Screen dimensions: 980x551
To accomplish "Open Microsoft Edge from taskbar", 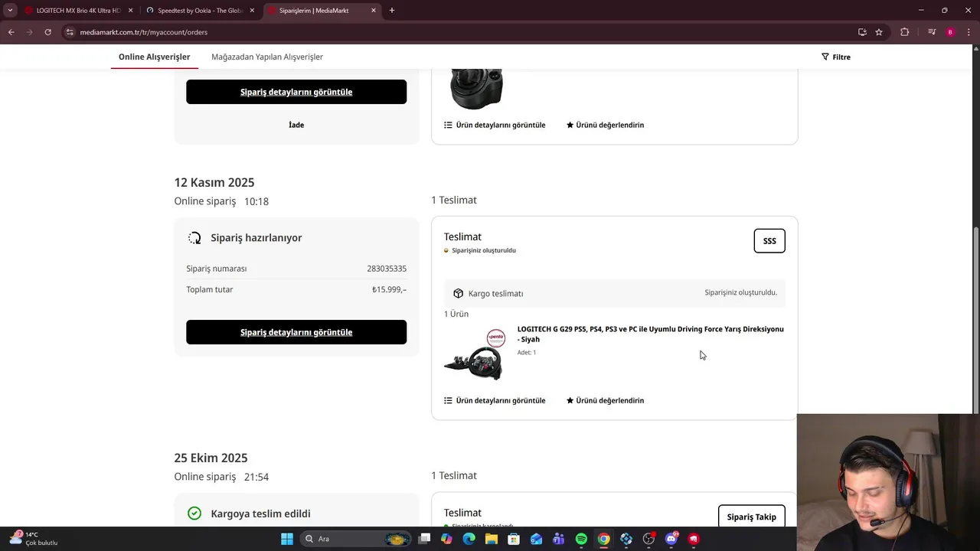I will (x=469, y=539).
